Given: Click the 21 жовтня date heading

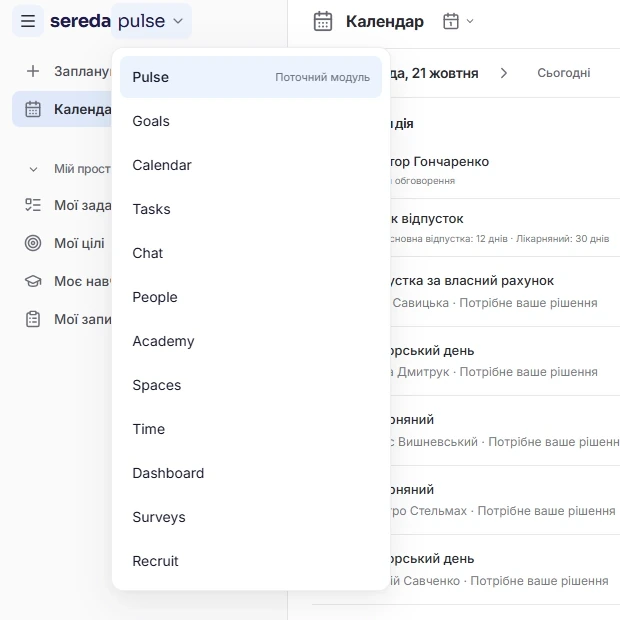Looking at the screenshot, I should coord(434,73).
